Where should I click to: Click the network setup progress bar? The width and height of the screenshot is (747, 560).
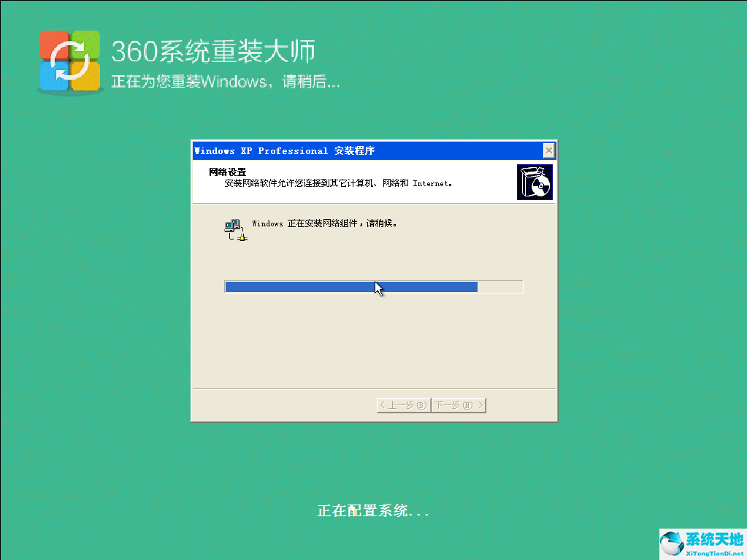click(373, 286)
